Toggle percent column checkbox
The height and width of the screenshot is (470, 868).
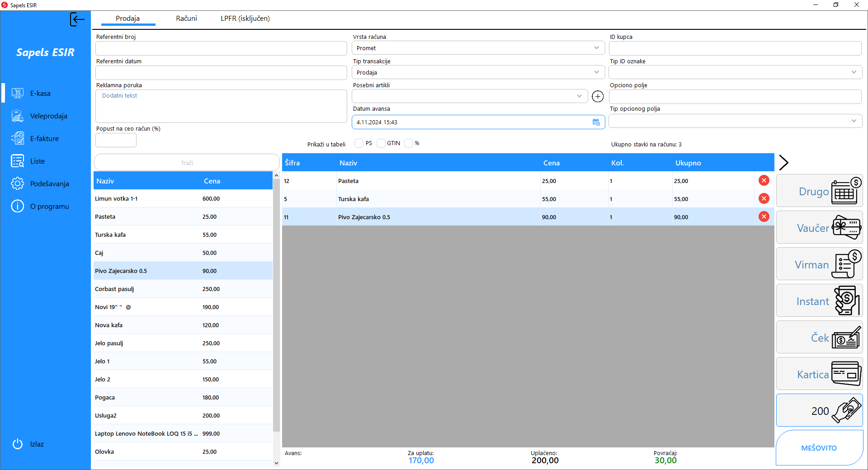point(409,143)
